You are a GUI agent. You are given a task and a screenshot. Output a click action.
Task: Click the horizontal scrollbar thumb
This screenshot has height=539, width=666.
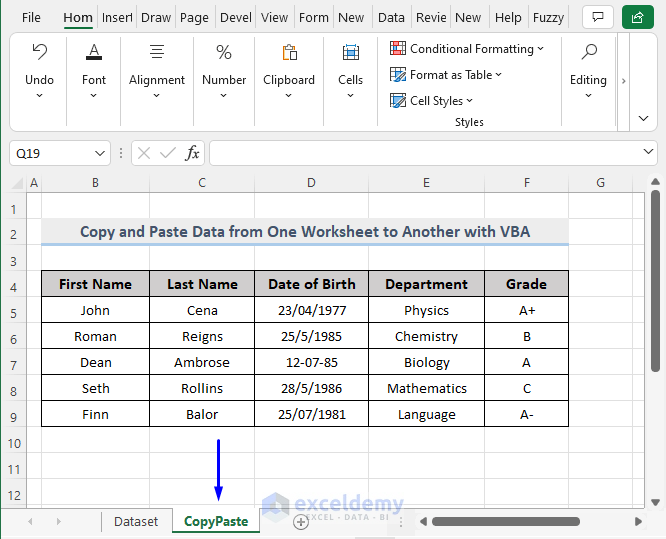505,521
